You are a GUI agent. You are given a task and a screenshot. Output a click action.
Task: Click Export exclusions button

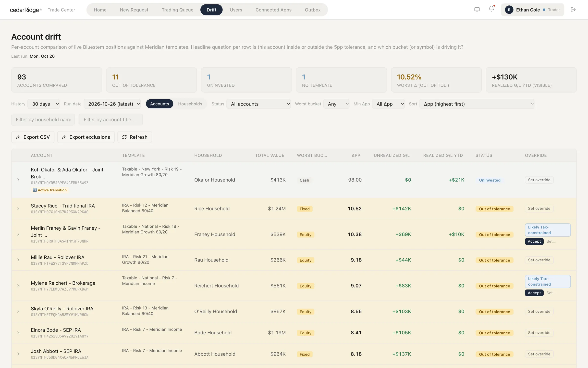[86, 137]
